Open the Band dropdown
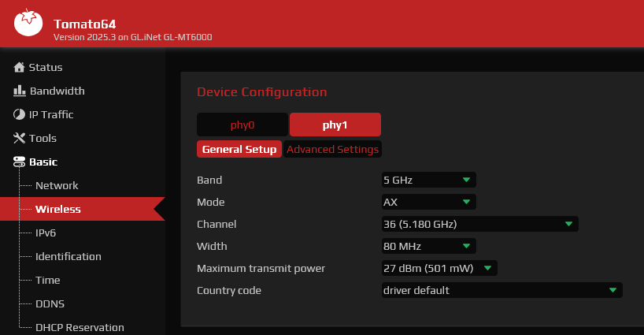 pyautogui.click(x=429, y=180)
